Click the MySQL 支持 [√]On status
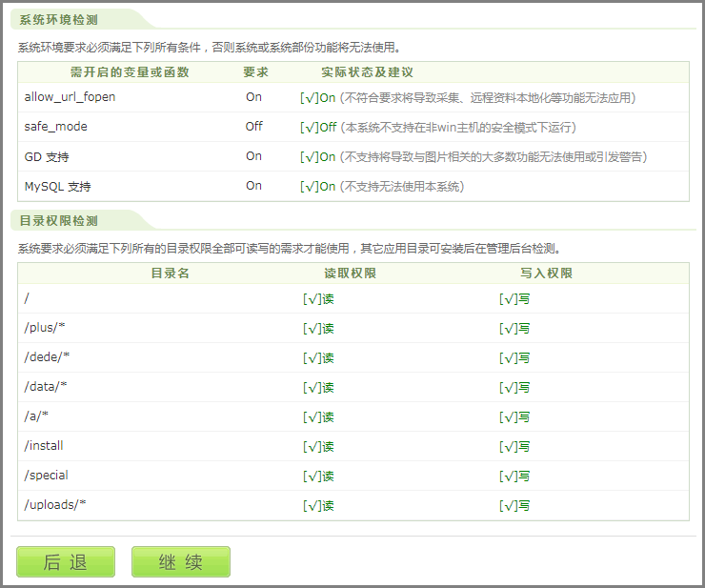Screen dimensions: 705x588 (318, 186)
